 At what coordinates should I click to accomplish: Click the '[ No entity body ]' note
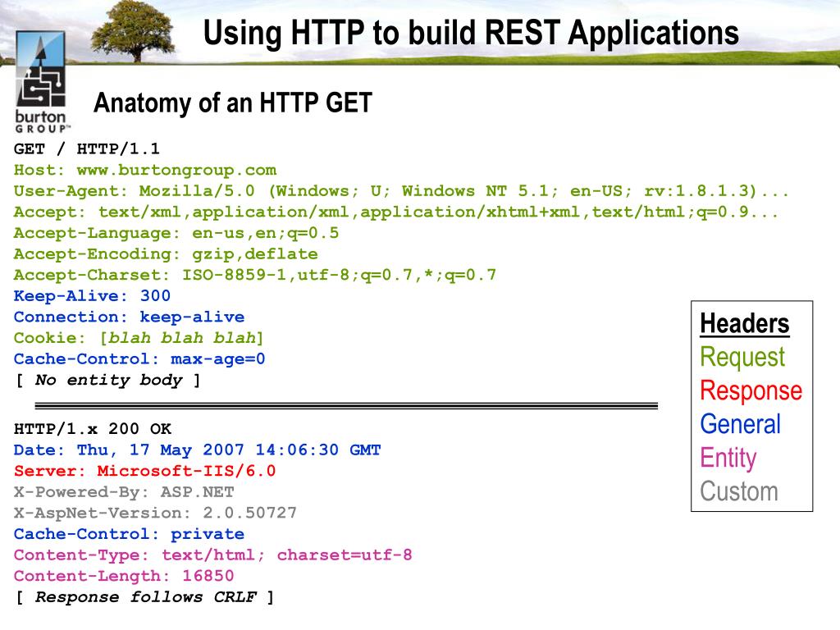[x=107, y=380]
